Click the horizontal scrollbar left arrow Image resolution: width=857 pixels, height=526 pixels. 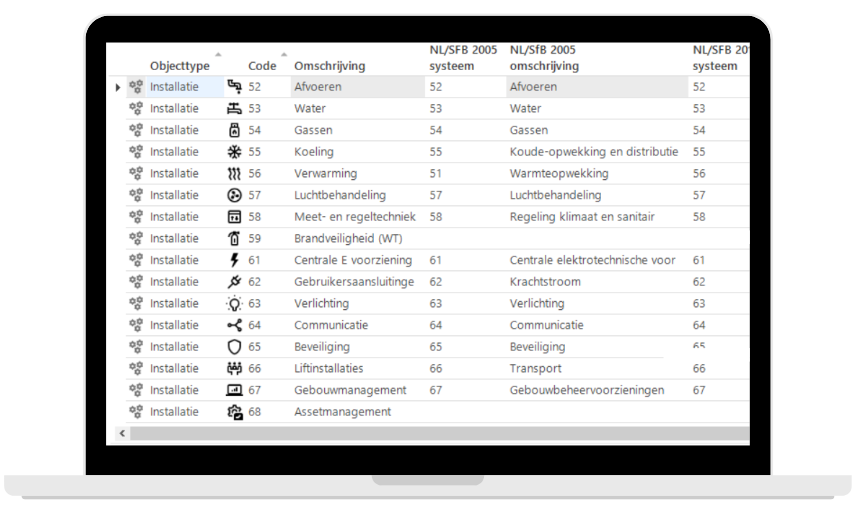click(x=123, y=434)
